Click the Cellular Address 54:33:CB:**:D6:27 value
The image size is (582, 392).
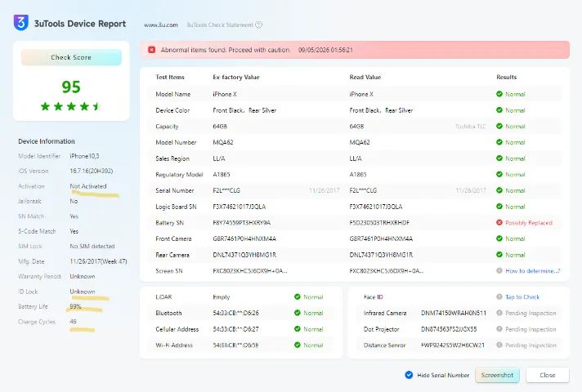point(235,329)
